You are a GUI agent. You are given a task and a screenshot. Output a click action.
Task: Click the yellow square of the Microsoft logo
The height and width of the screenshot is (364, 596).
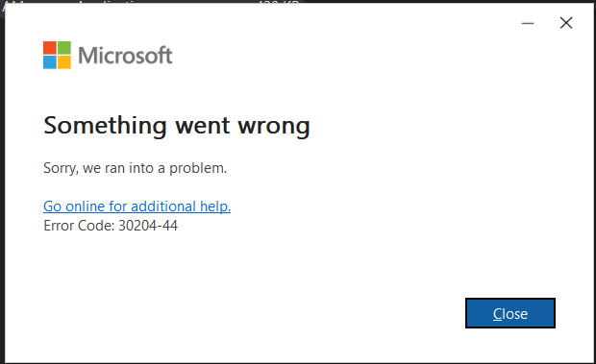(x=64, y=62)
